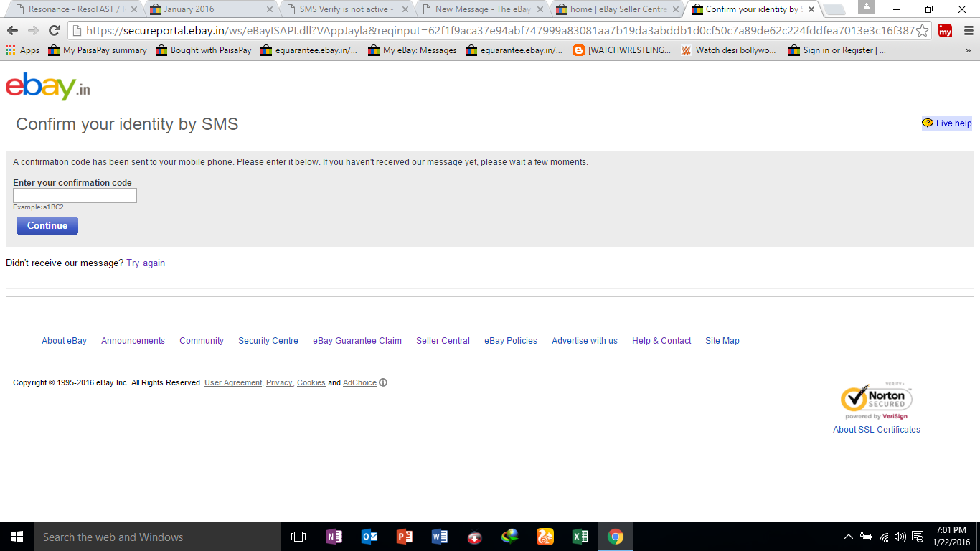Close the SMS Verify is not active tab
Image resolution: width=980 pixels, height=551 pixels.
click(x=405, y=9)
